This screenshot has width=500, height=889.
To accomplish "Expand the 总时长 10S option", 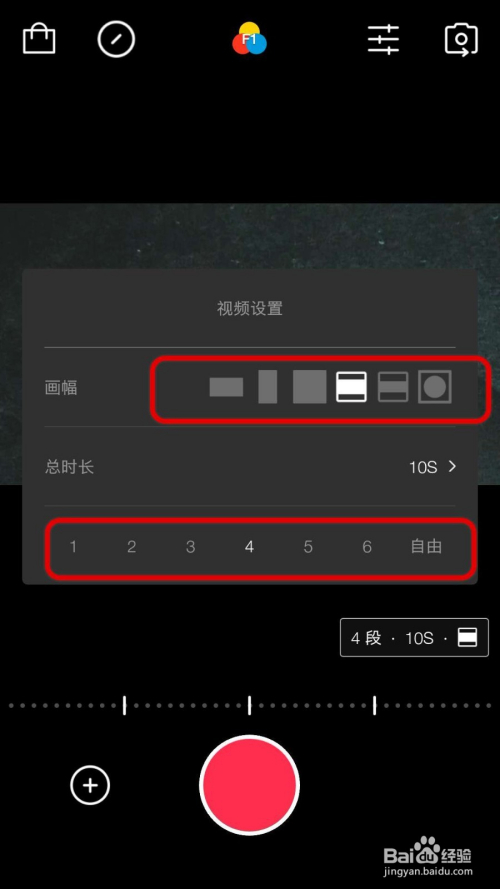I will pos(250,467).
